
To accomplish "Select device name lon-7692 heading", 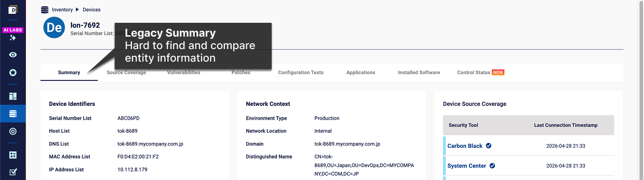I will pyautogui.click(x=85, y=25).
